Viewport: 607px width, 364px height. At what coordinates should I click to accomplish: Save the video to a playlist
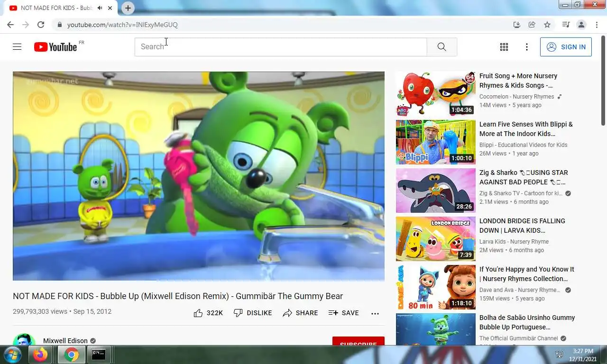tap(344, 313)
